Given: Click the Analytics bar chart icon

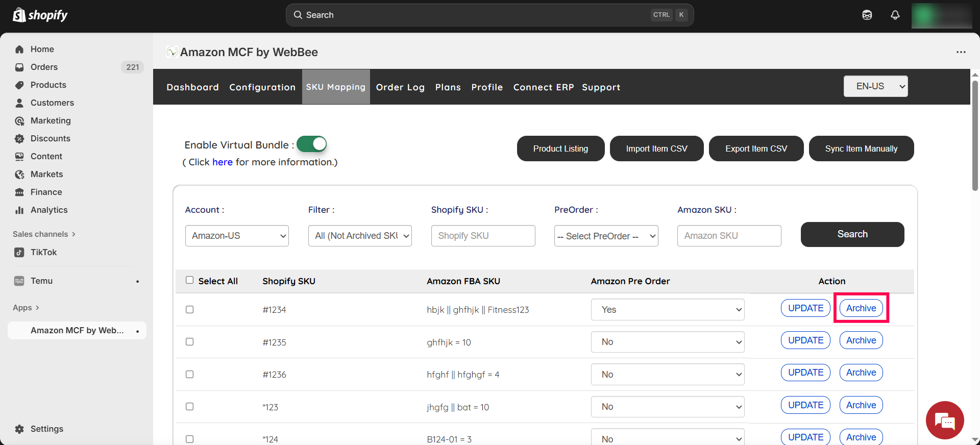Looking at the screenshot, I should 19,210.
